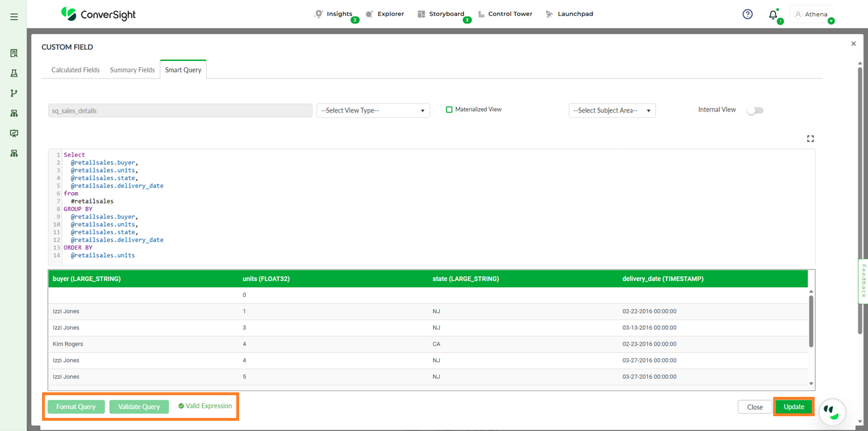Click the Explorer icon
Viewport: 868px width, 431px height.
click(x=370, y=14)
